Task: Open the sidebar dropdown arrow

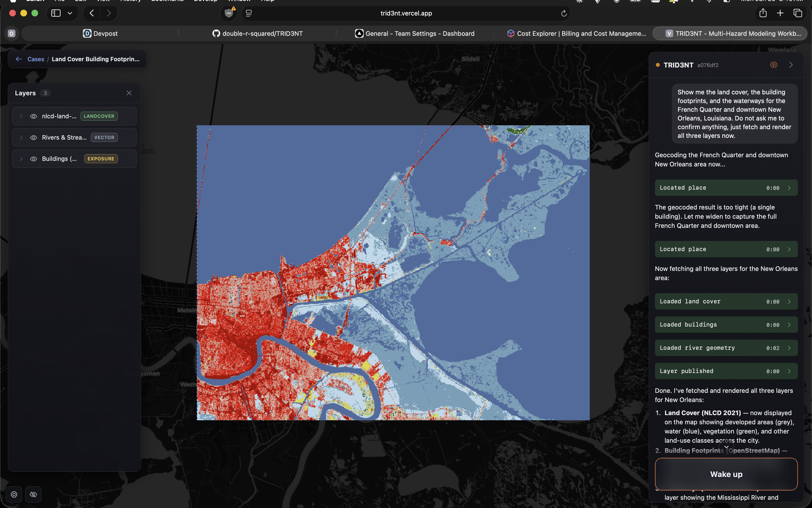Action: pyautogui.click(x=70, y=13)
